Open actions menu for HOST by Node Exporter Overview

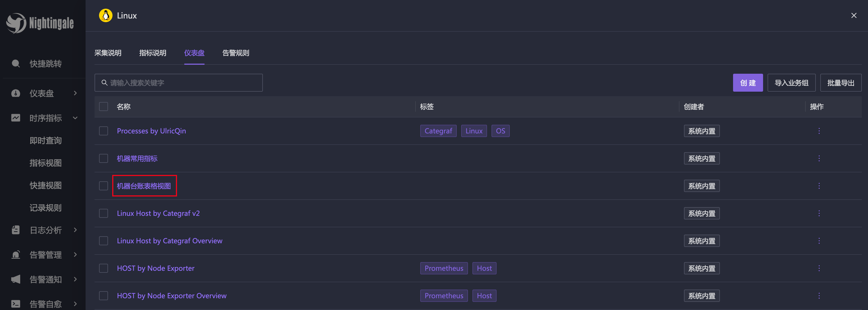coord(819,295)
